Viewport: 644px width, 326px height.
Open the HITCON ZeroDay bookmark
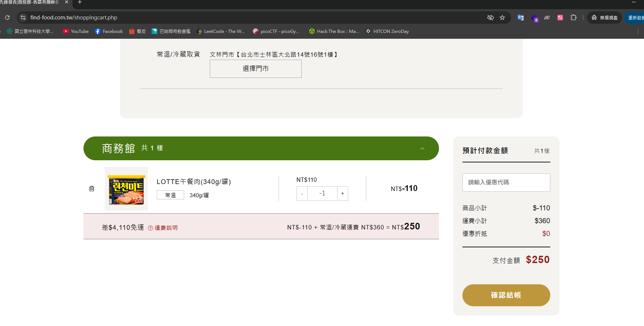[x=387, y=31]
